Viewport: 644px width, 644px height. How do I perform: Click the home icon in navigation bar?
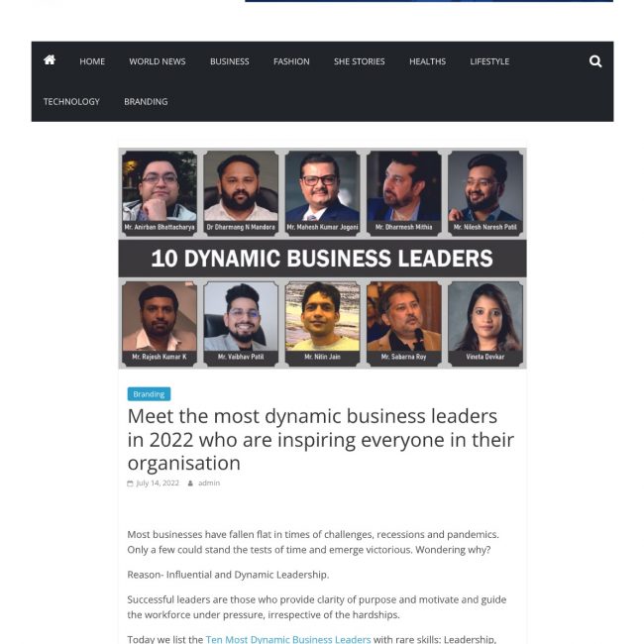point(50,60)
